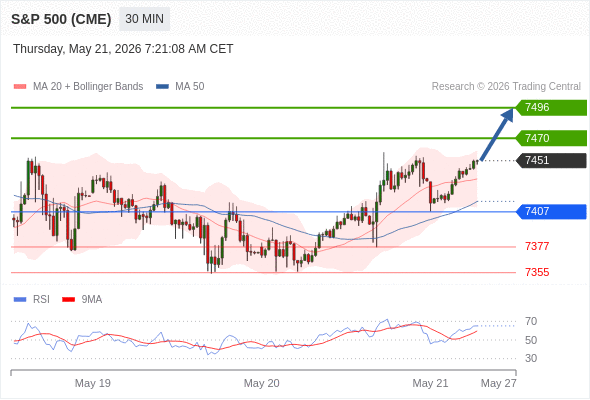Click the 30 MIN timeframe badge
The width and height of the screenshot is (590, 400).
144,19
